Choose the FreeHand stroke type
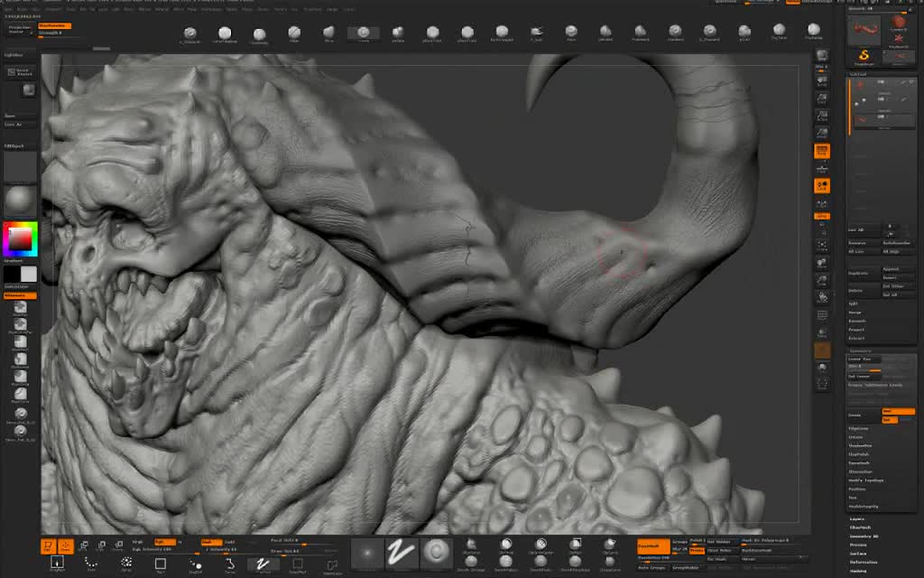This screenshot has height=578, width=924. [263, 565]
